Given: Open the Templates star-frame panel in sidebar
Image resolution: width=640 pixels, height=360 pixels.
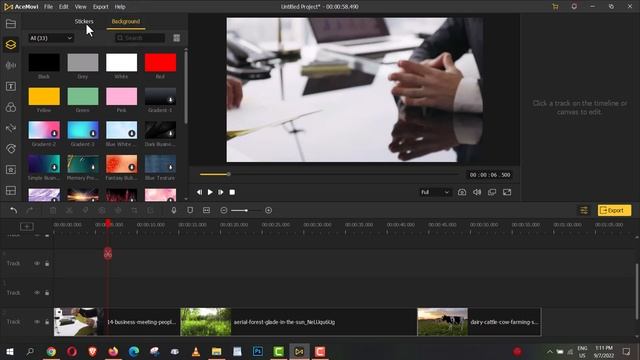Looking at the screenshot, I should point(11,170).
